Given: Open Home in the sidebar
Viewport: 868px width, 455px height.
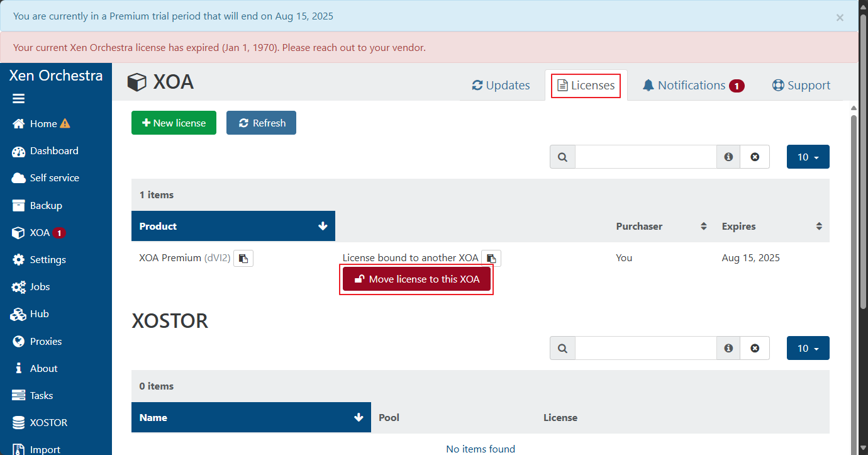Looking at the screenshot, I should click(x=43, y=124).
